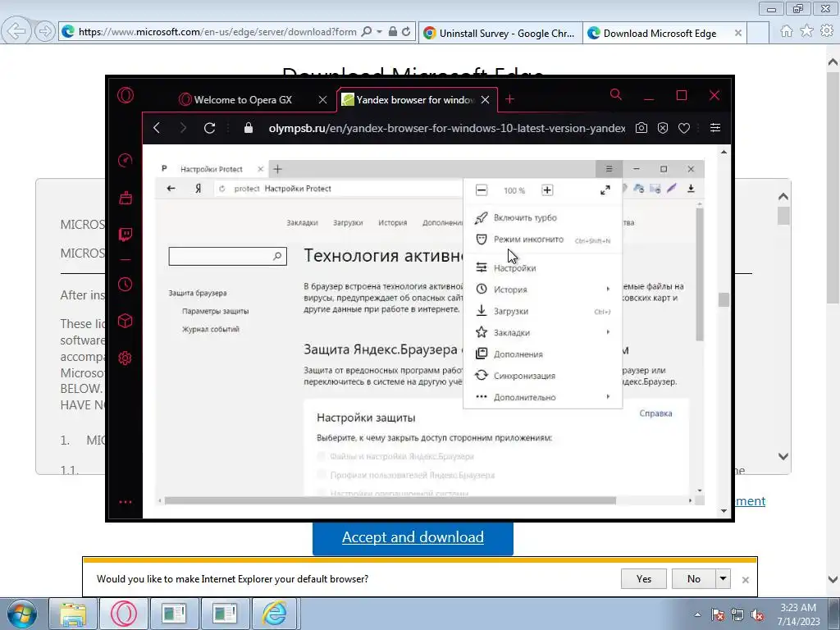Open Settings gear icon in Opera sidebar
Screen dimensions: 840x630
[x=126, y=358]
